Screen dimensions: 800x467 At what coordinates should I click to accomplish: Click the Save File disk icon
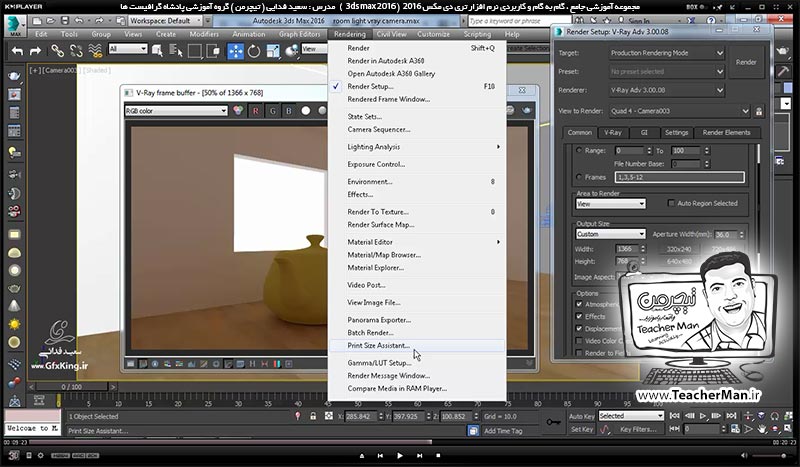click(65, 21)
